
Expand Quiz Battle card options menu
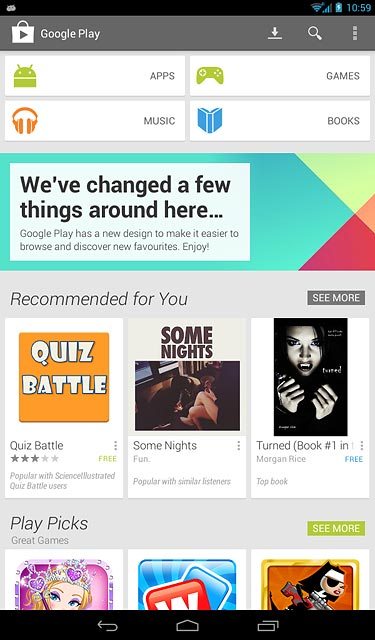pos(115,445)
